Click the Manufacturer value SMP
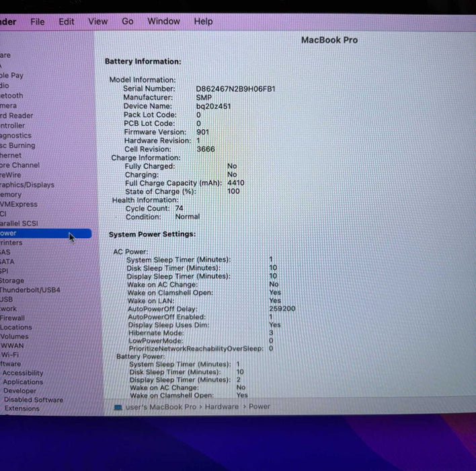Image resolution: width=476 pixels, height=471 pixels. (x=204, y=98)
